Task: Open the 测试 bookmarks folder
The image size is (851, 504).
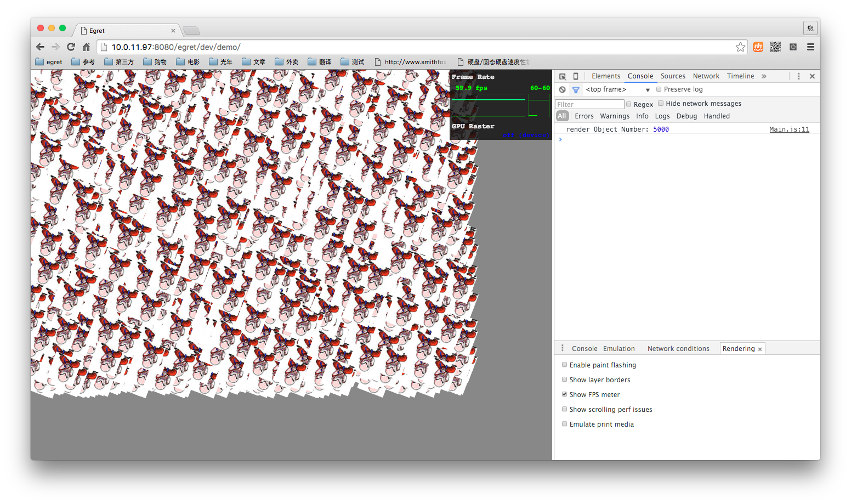Action: click(353, 62)
